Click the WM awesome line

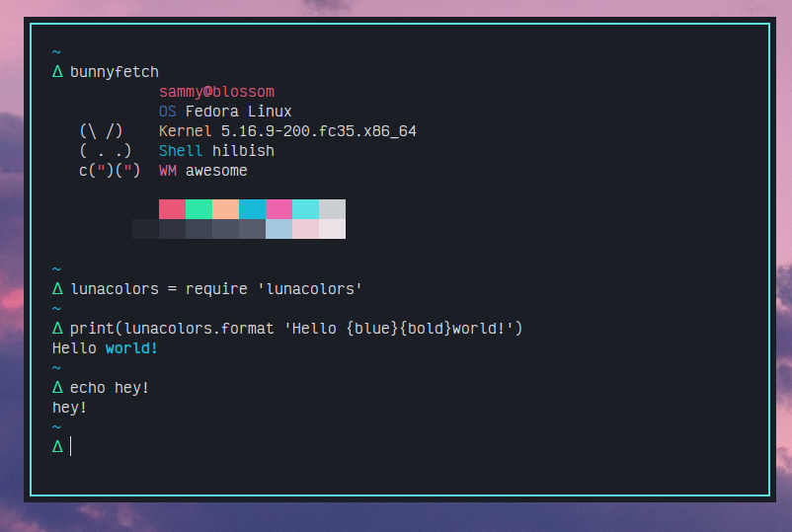[202, 171]
